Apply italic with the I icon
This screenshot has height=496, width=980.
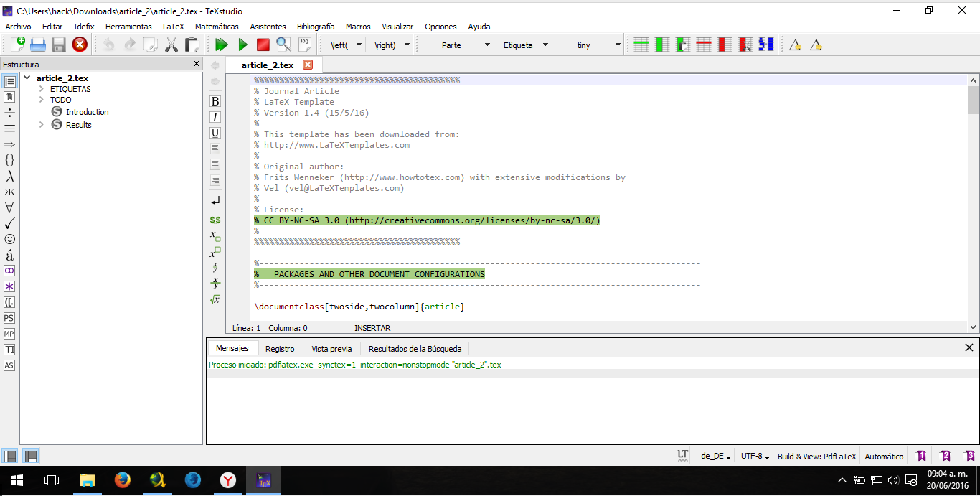pos(215,117)
